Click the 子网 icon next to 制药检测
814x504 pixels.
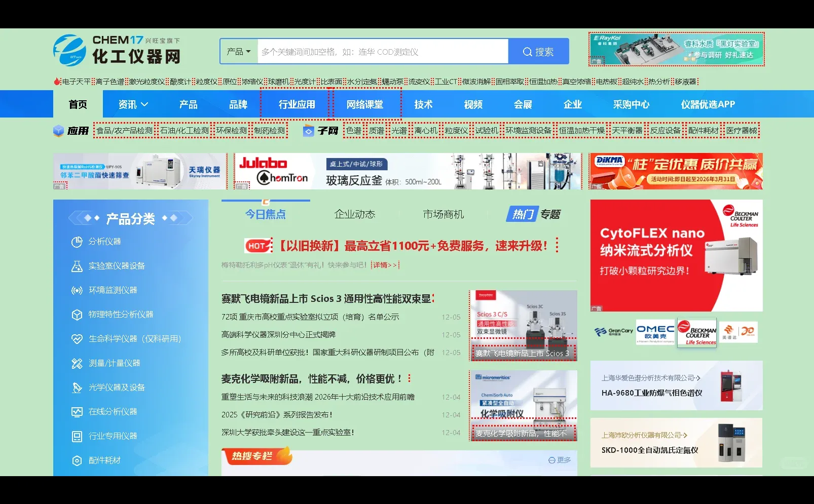pos(308,130)
